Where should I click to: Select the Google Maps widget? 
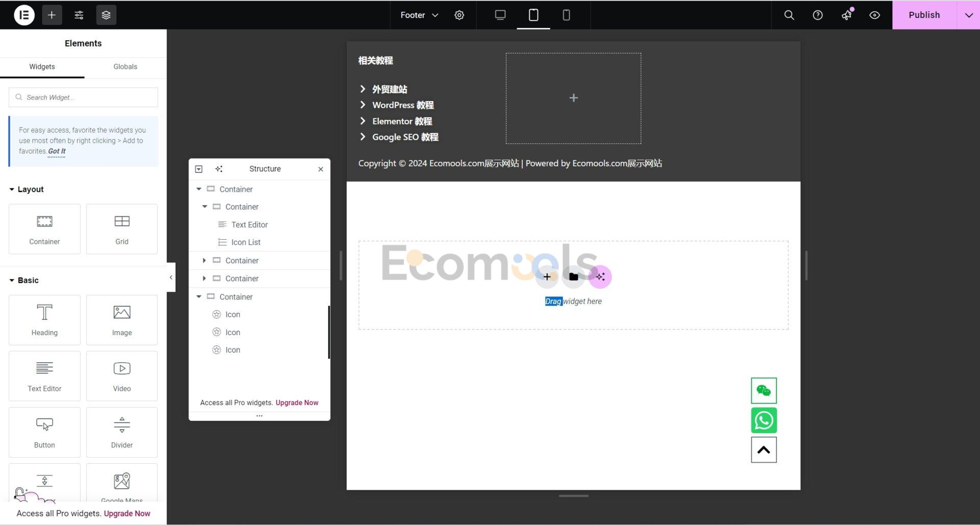coord(122,483)
